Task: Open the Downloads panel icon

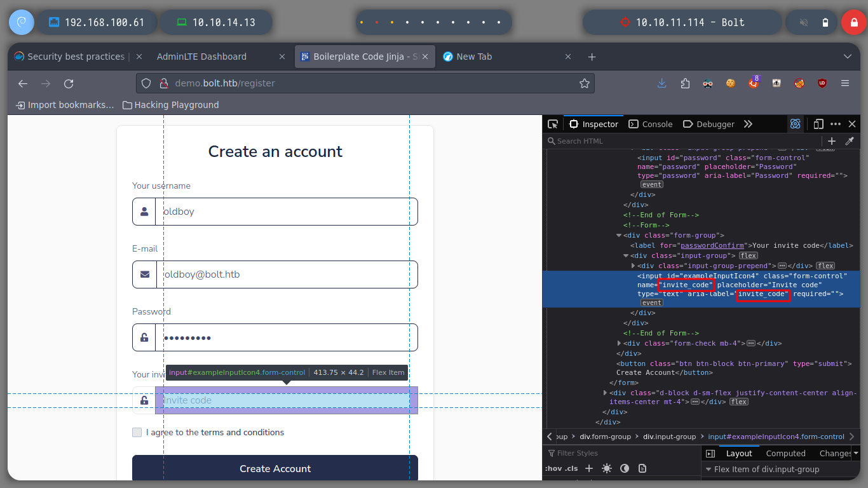Action: [x=661, y=83]
